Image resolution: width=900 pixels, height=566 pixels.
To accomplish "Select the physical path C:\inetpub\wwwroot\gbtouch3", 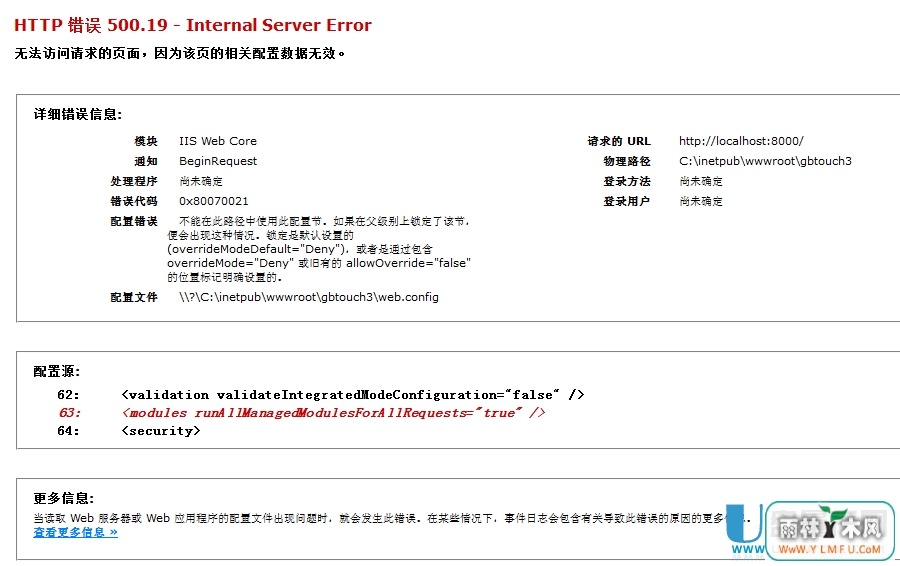I will click(x=765, y=161).
